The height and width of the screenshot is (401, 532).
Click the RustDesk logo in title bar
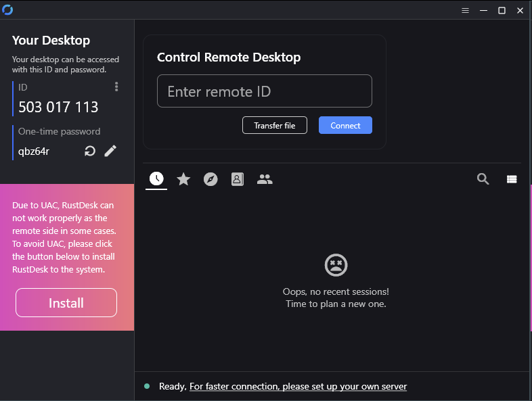pos(8,9)
